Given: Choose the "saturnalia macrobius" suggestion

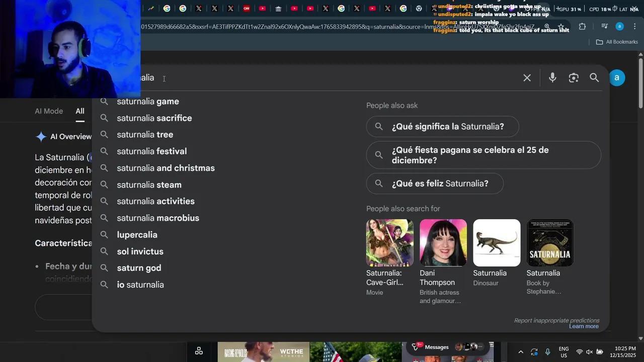Looking at the screenshot, I should click(158, 218).
